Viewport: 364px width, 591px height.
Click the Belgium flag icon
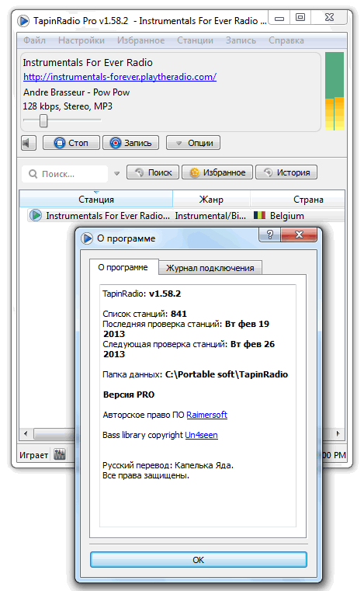260,215
